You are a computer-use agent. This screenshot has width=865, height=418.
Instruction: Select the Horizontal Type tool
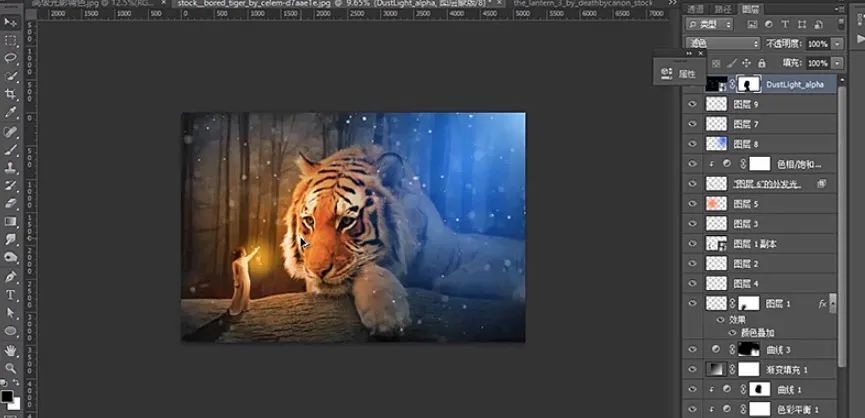[x=11, y=296]
